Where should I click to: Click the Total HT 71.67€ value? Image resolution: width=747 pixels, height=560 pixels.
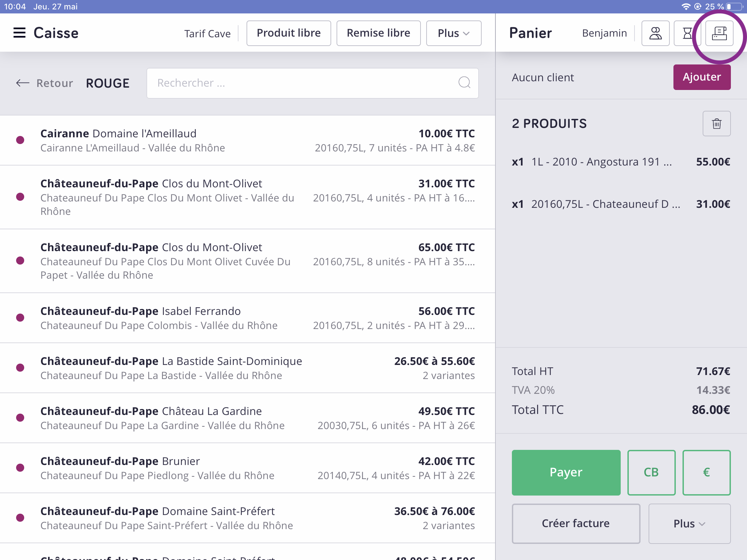(x=713, y=371)
